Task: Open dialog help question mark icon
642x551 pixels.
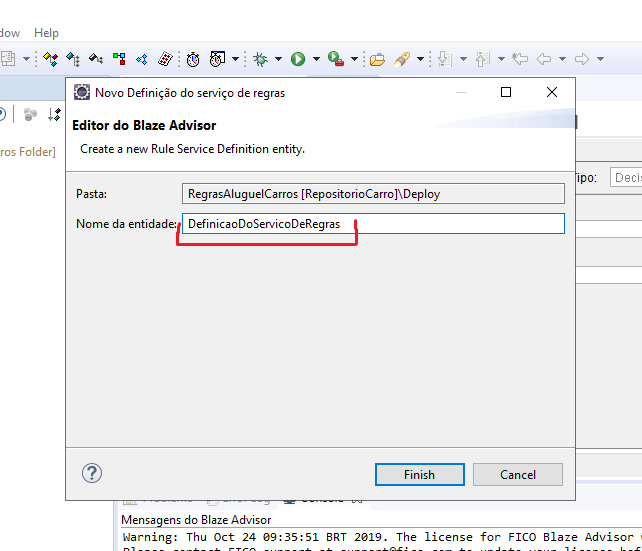Action: (x=92, y=473)
